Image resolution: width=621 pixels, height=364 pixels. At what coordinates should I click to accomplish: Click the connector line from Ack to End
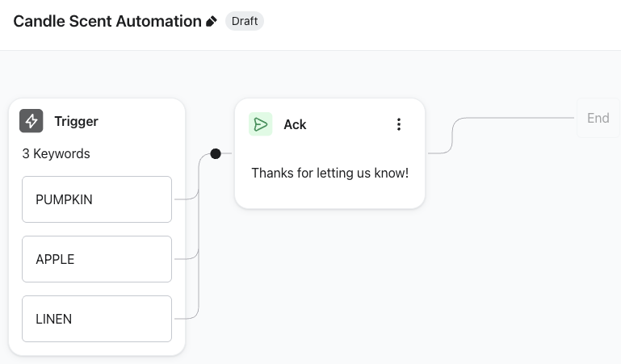click(517, 118)
